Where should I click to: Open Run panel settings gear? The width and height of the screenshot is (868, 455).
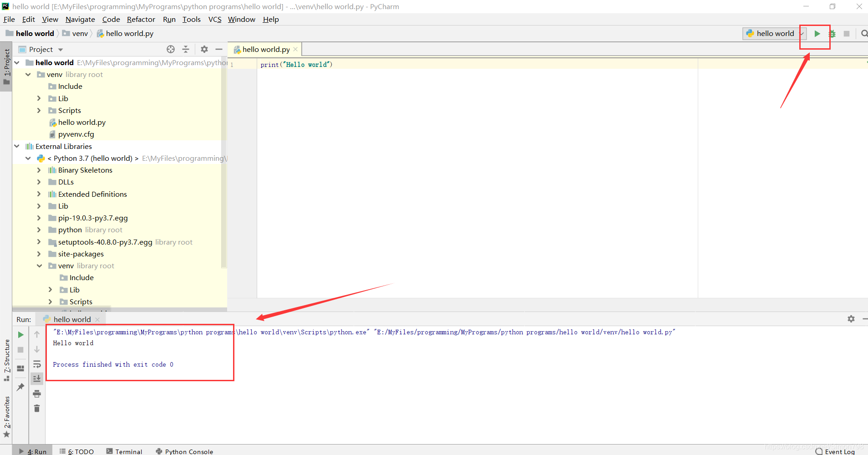click(851, 319)
